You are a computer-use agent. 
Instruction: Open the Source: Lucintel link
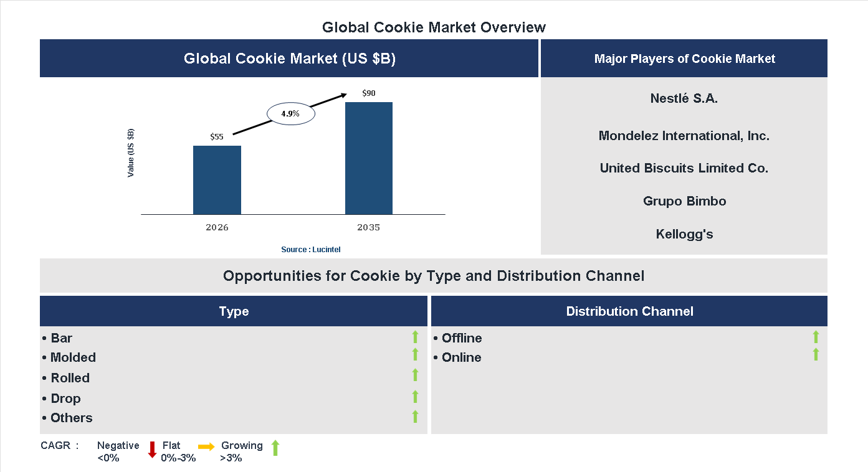pos(311,249)
